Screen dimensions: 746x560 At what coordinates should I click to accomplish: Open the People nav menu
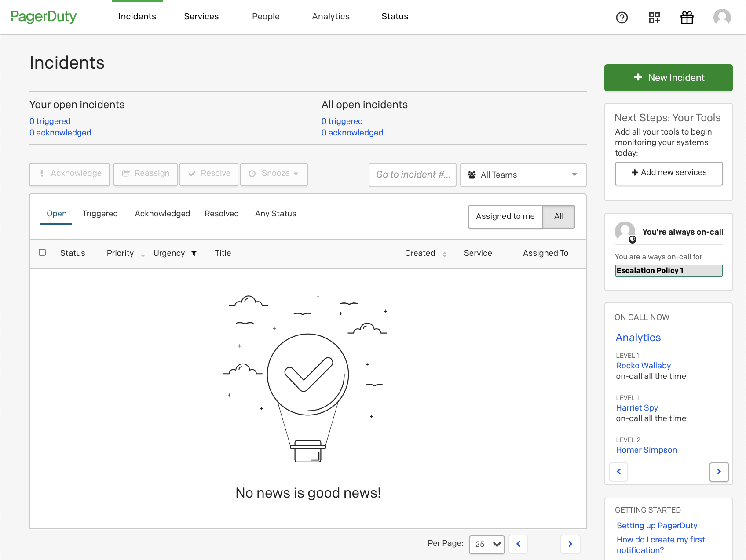pos(266,17)
